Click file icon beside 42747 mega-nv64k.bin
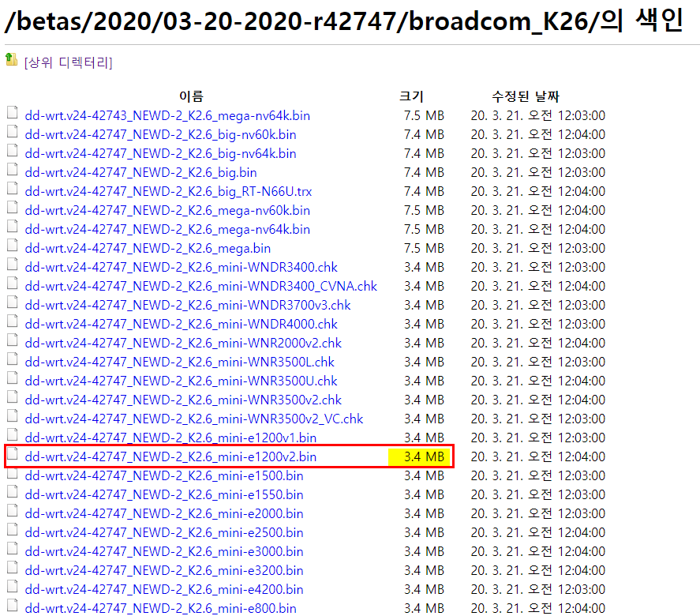Screen dimensions: 700x616 pos(13,227)
